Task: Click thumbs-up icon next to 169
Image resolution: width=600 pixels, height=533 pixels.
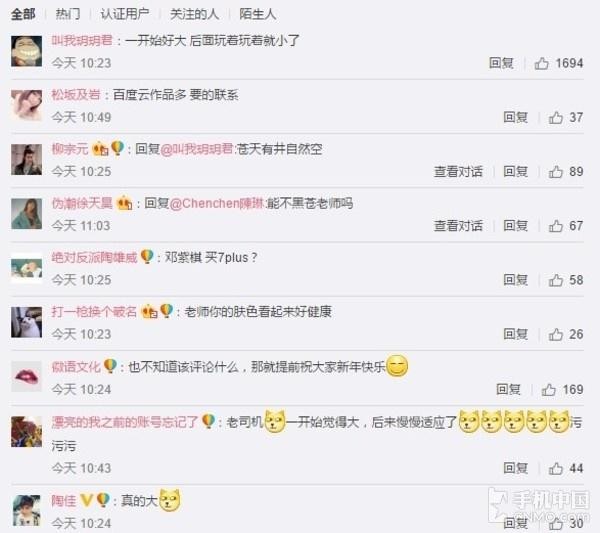Action: 549,390
